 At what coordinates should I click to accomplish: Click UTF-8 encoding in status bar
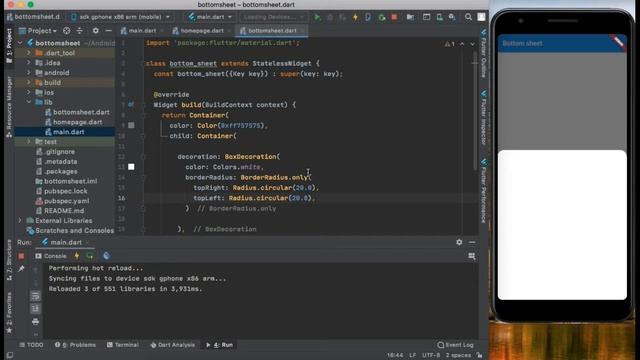tap(431, 355)
